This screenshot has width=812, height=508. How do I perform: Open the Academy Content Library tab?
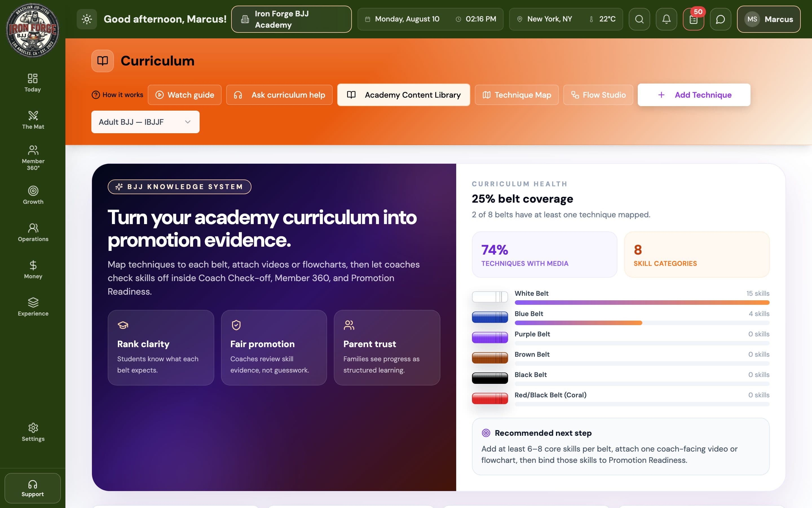pyautogui.click(x=404, y=95)
